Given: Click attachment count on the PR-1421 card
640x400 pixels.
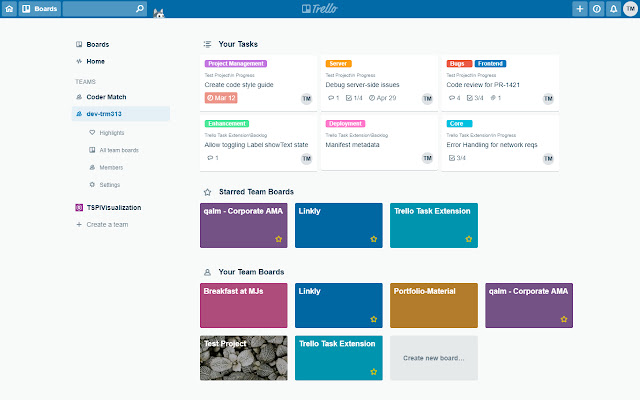Looking at the screenshot, I should pyautogui.click(x=496, y=98).
